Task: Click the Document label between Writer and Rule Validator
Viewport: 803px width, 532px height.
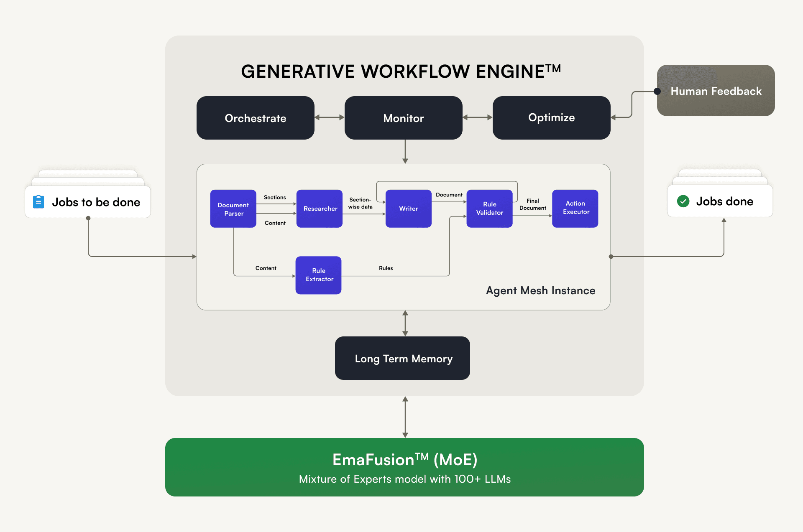Action: coord(449,195)
